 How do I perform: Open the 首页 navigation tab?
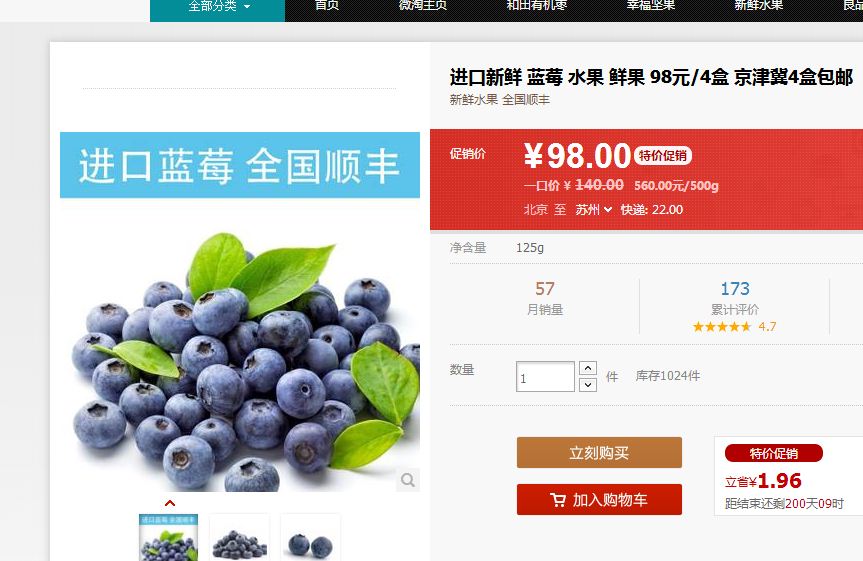[x=326, y=6]
